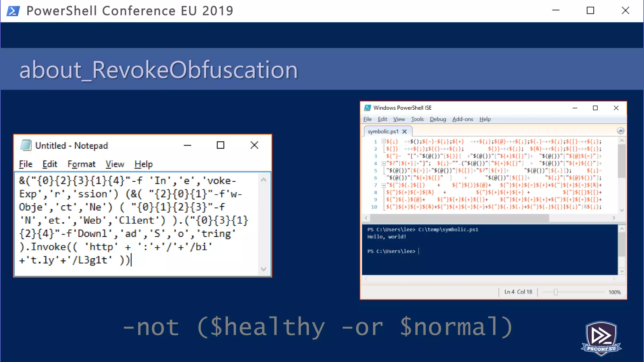Click script pane scroll left arrow
Viewport: 644px width, 362px height.
click(x=366, y=218)
